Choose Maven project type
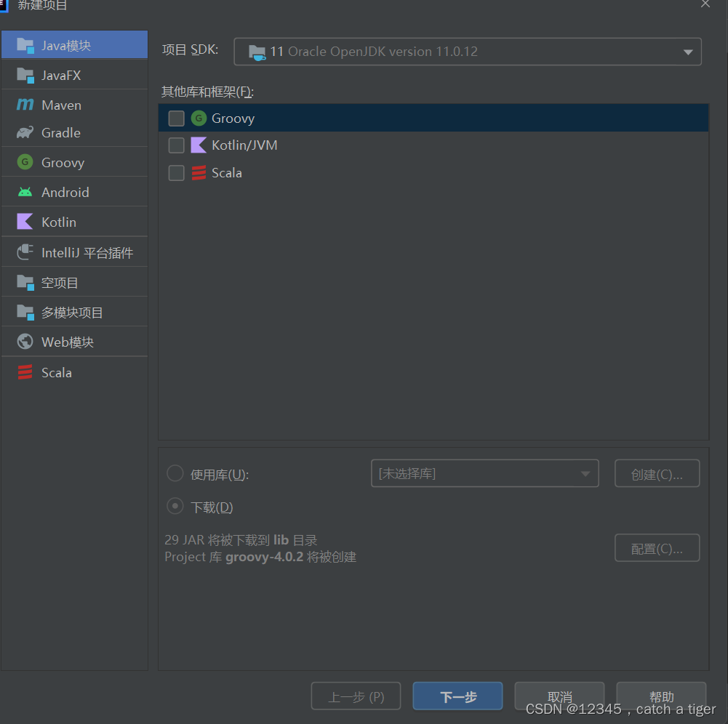 coord(74,105)
